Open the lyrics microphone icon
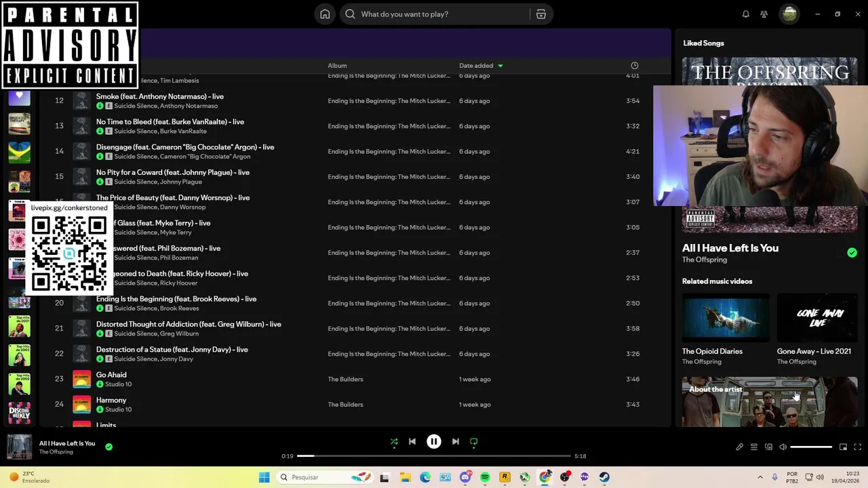868x488 pixels. point(739,447)
